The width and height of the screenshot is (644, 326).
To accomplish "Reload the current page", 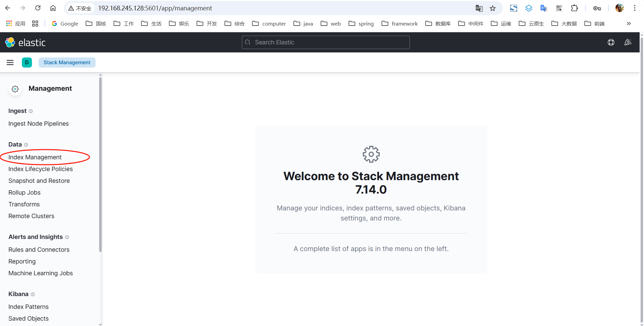I will point(38,8).
